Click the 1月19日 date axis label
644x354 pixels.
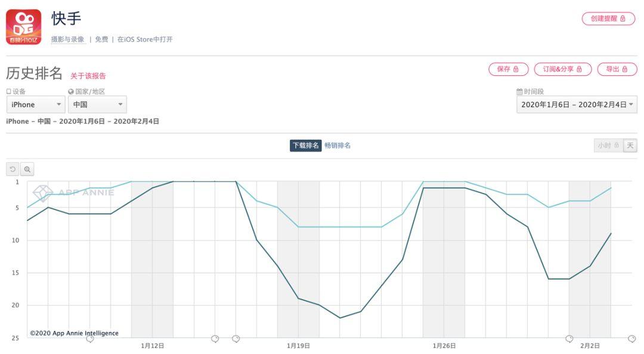(x=298, y=346)
